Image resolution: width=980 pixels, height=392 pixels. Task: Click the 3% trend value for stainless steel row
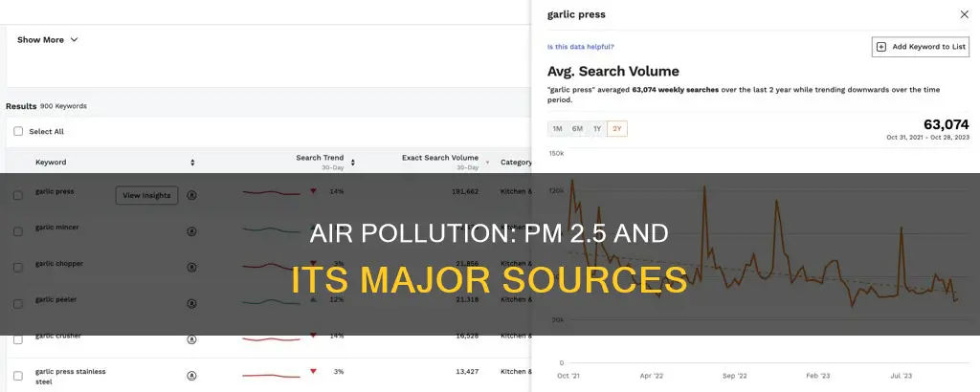point(339,371)
